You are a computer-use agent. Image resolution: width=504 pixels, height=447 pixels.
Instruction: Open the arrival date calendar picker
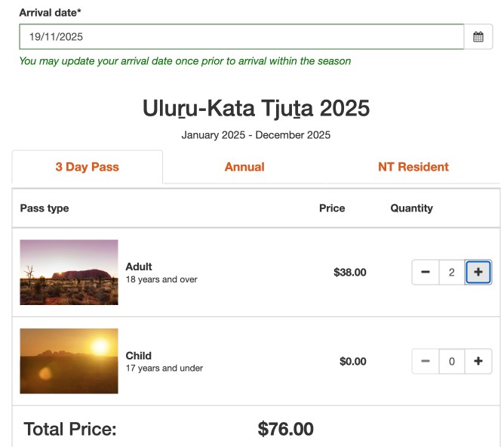click(478, 37)
